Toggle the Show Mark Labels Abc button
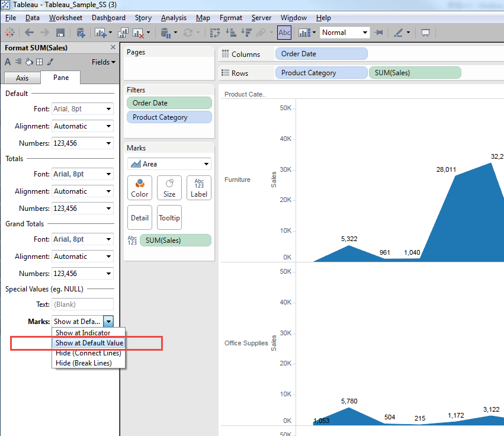Image resolution: width=504 pixels, height=436 pixels. (284, 33)
